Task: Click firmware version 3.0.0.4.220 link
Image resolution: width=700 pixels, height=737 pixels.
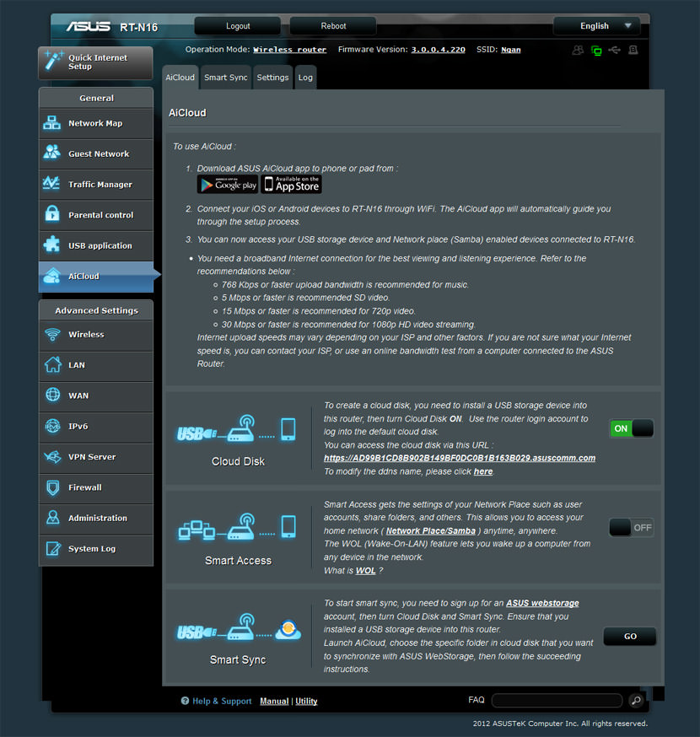Action: [x=439, y=50]
